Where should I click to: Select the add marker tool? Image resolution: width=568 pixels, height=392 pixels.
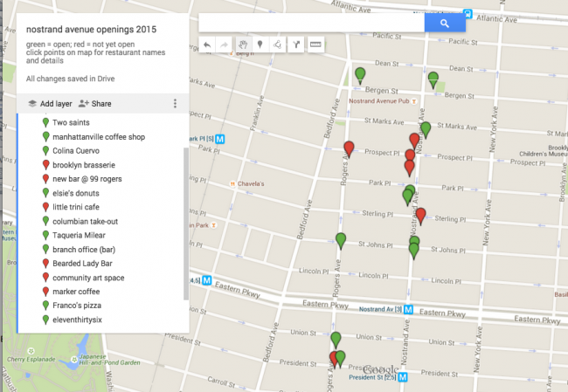pos(260,45)
